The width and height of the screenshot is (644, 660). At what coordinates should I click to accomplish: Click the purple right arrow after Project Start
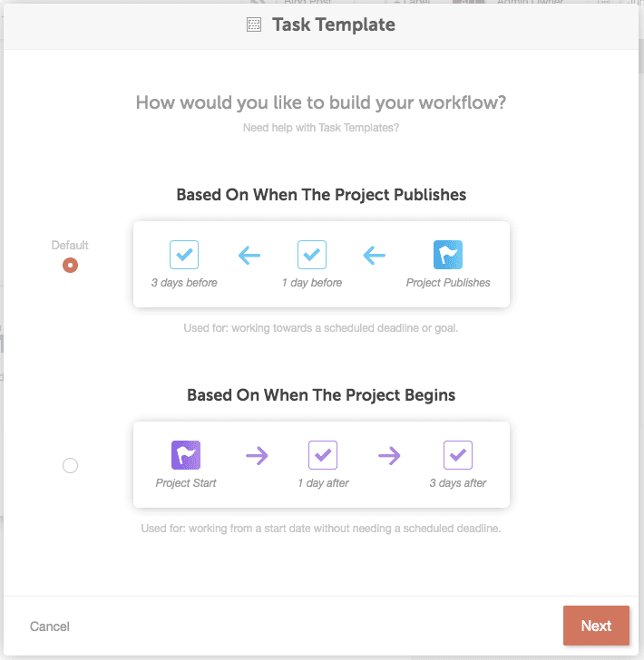(257, 455)
